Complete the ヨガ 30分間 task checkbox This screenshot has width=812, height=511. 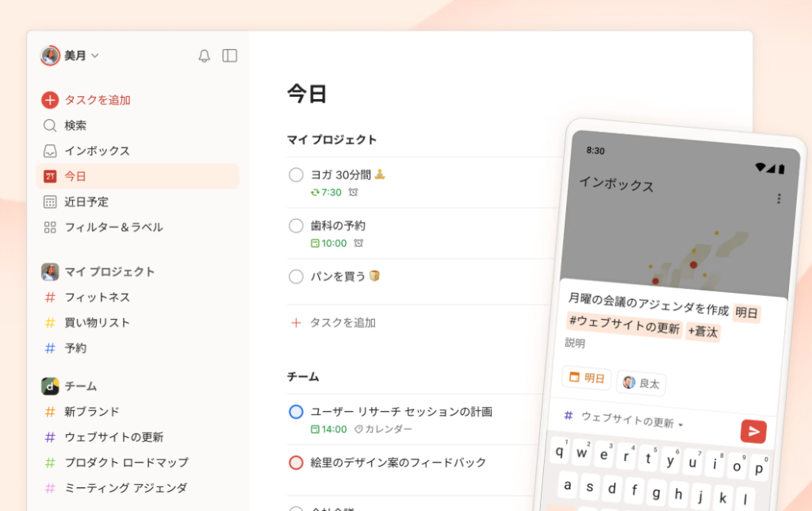[x=296, y=175]
